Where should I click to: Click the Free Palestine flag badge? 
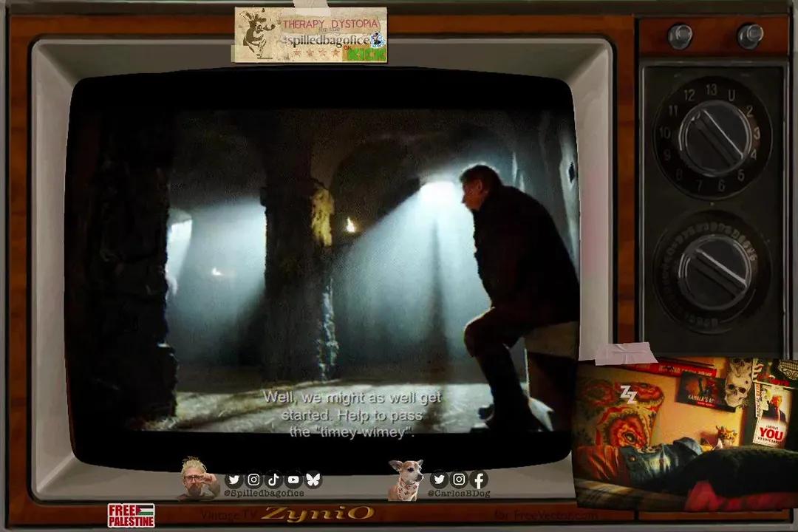(132, 515)
